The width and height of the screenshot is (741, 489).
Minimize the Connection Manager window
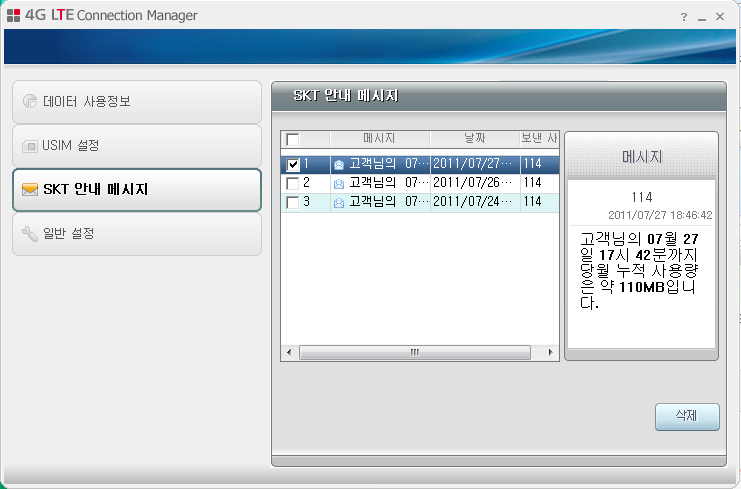click(702, 17)
